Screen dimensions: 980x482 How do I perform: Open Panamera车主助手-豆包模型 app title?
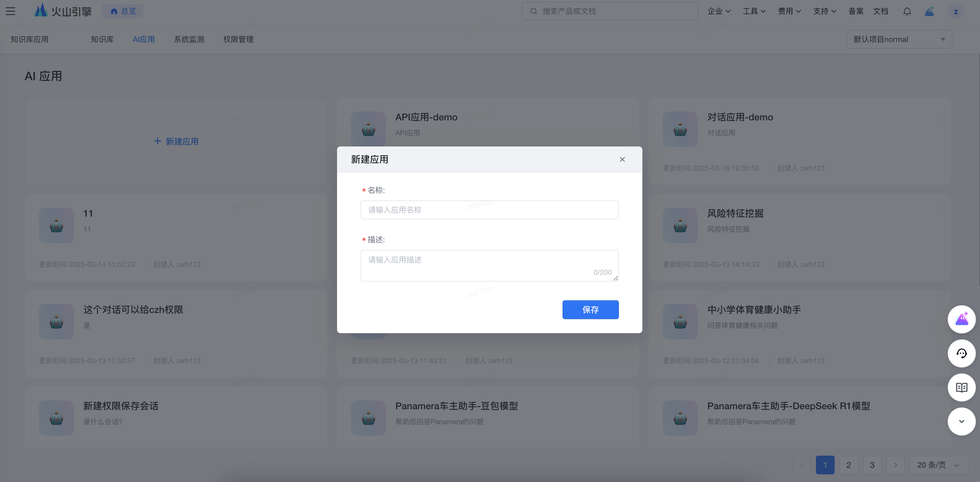coord(457,406)
